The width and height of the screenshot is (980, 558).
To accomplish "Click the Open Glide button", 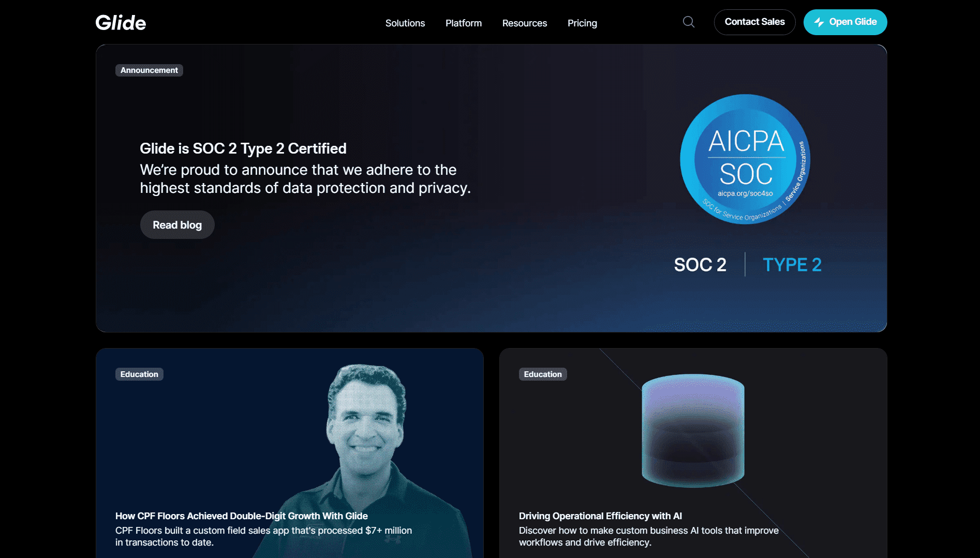I will 845,22.
